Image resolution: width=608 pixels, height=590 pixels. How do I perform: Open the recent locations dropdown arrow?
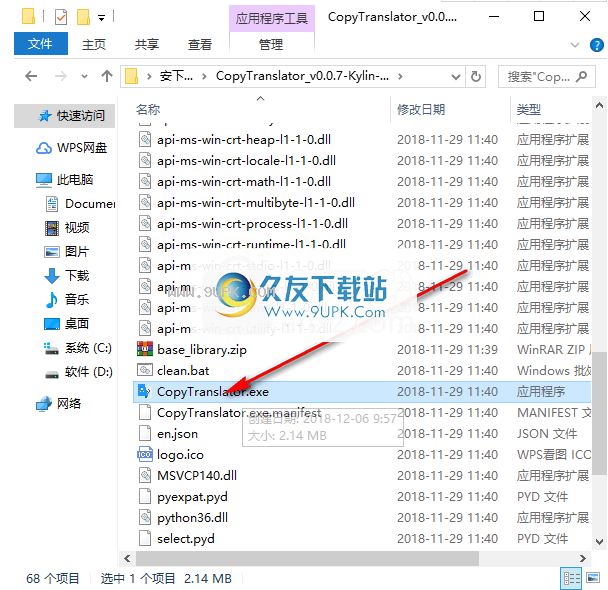[84, 76]
